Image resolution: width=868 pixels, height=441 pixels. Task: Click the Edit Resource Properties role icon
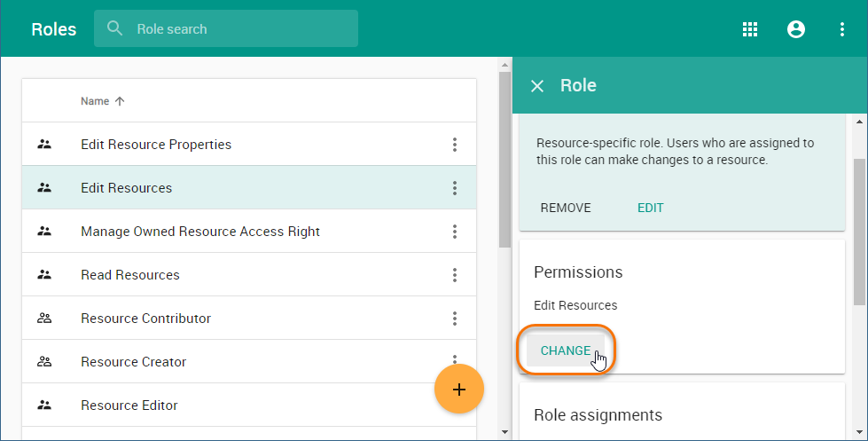(x=44, y=145)
